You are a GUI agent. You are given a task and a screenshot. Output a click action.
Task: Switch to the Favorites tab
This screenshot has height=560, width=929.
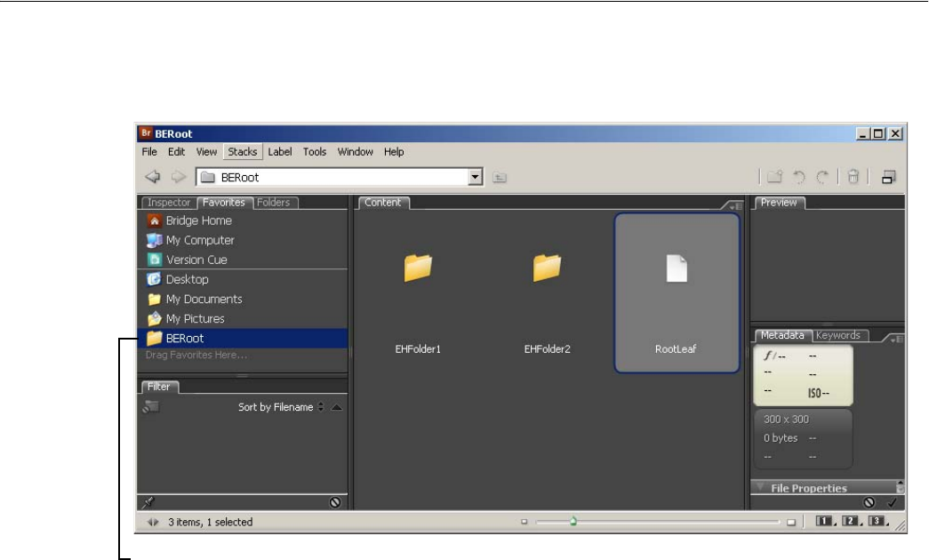(224, 203)
